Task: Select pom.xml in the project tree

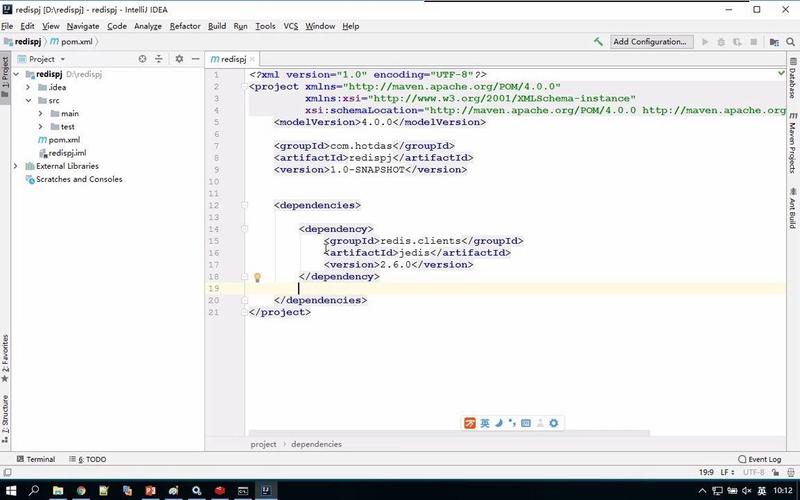Action: coord(63,140)
